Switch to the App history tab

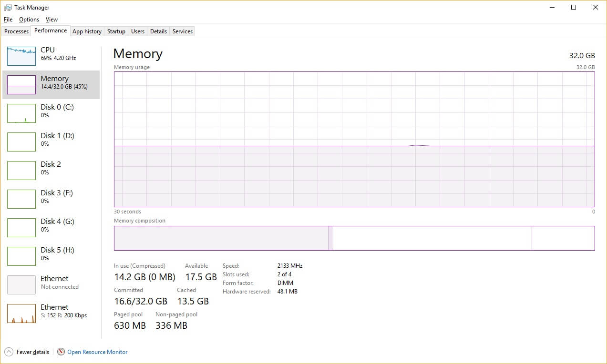(87, 31)
